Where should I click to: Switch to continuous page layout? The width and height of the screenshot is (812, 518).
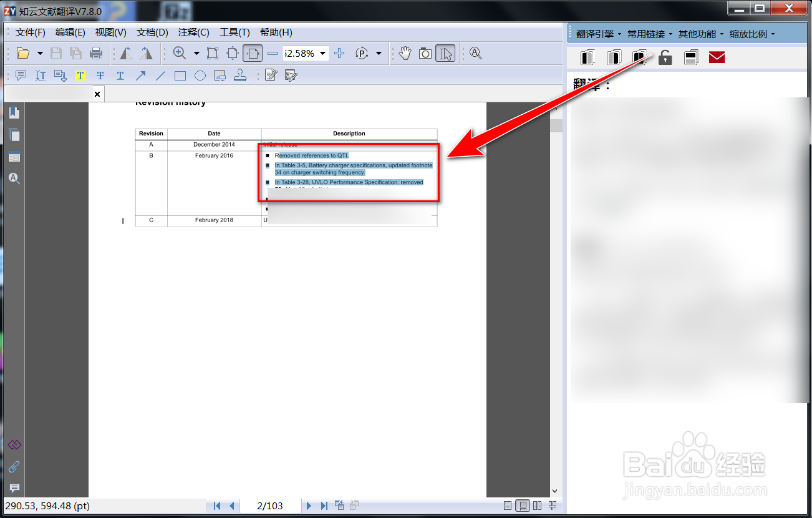point(524,506)
